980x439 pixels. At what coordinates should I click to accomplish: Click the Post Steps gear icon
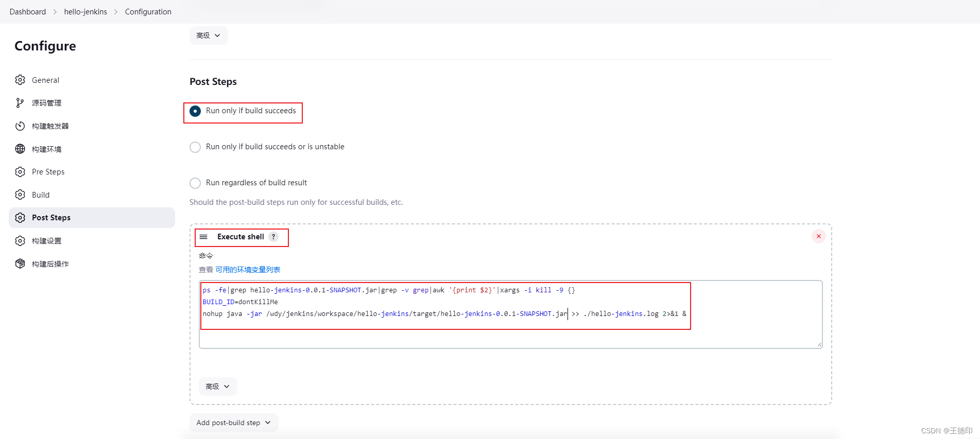tap(20, 218)
